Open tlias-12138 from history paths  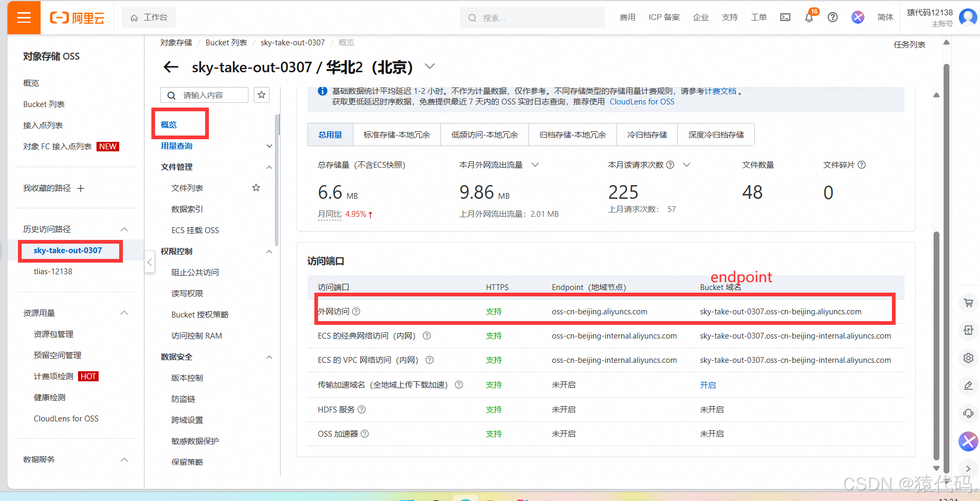click(53, 272)
